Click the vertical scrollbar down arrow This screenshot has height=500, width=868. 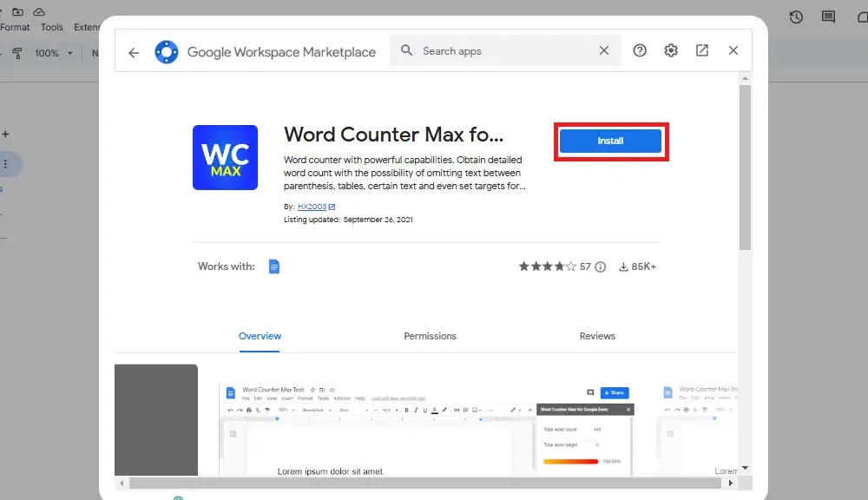pos(745,468)
